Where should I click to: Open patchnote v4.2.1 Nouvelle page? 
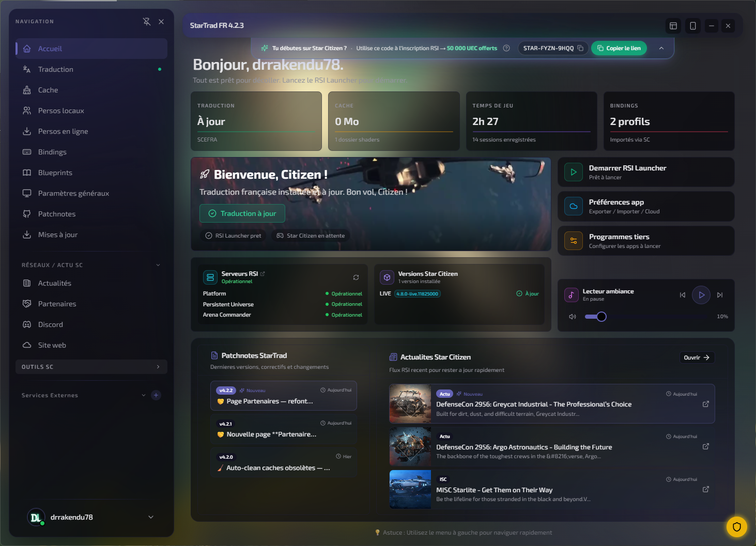284,429
